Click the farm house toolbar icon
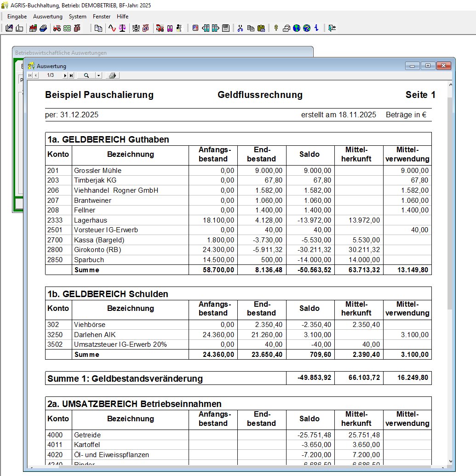 point(33,28)
